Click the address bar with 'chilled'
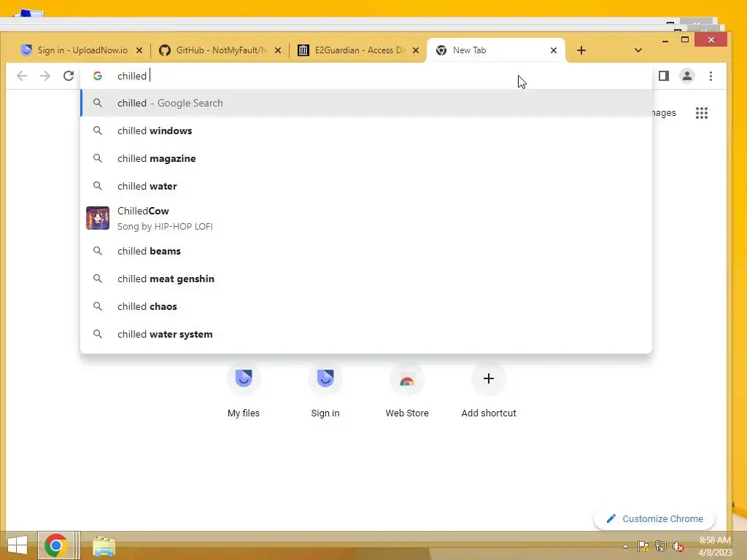This screenshot has width=747, height=560. (x=366, y=76)
